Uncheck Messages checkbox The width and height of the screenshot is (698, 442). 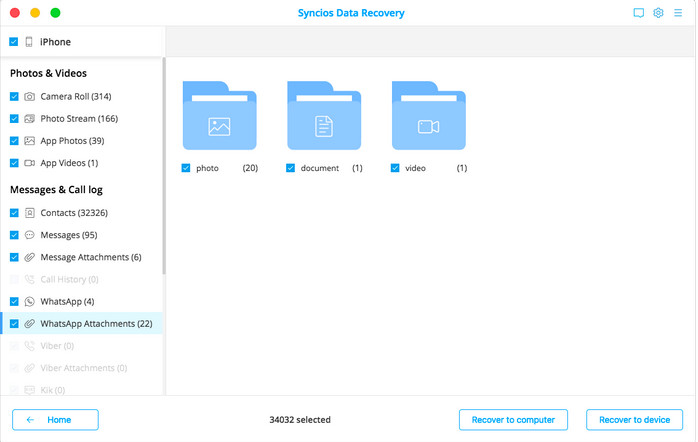[x=14, y=235]
